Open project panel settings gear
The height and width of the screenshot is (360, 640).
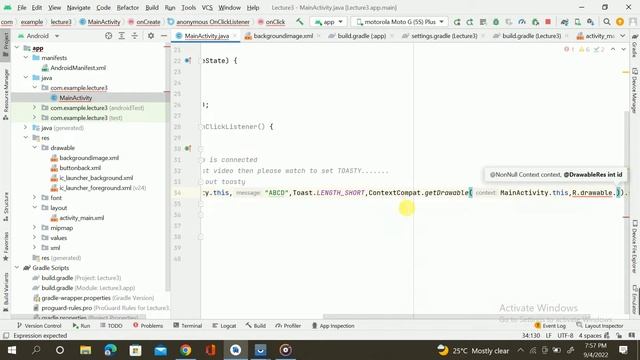[x=151, y=36]
